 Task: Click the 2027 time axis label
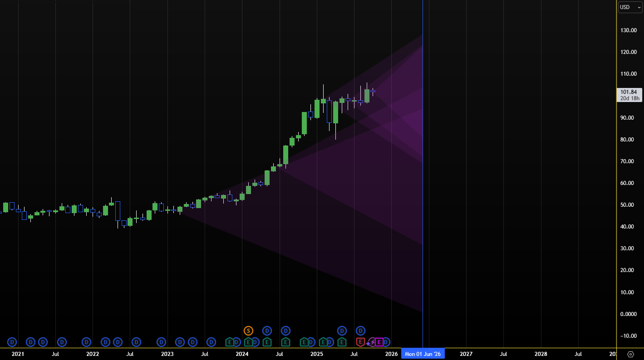pos(466,354)
